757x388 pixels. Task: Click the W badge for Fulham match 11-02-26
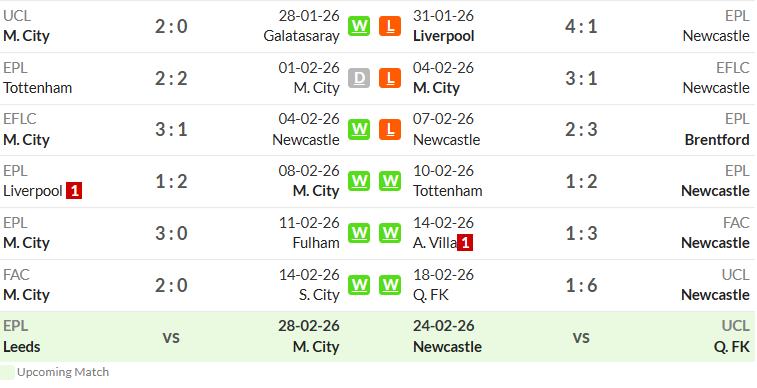359,233
